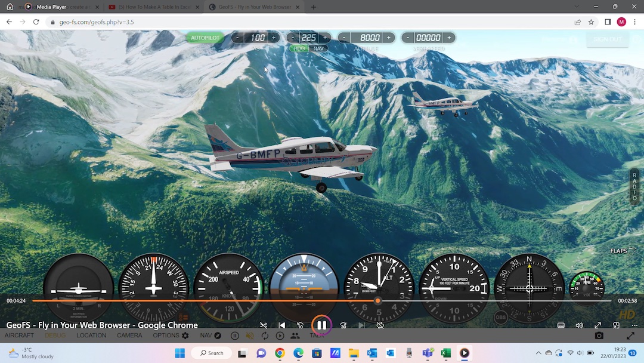
Task: Toggle the green AUTOPILOT button
Action: point(205,38)
